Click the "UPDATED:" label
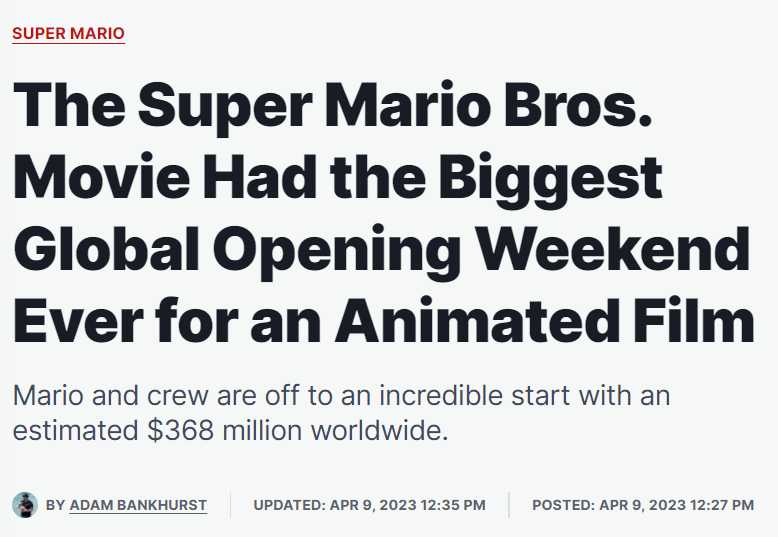778x537 pixels. (289, 506)
